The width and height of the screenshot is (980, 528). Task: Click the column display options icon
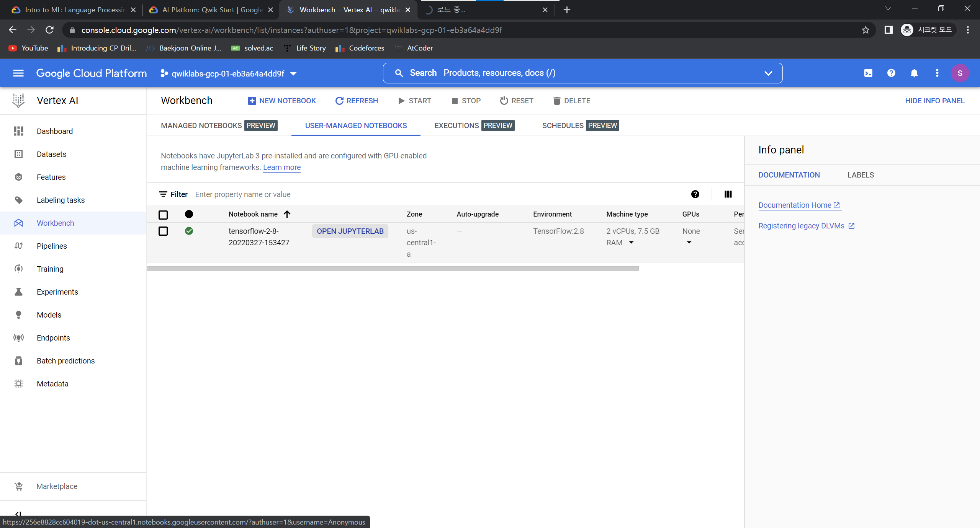pyautogui.click(x=728, y=194)
